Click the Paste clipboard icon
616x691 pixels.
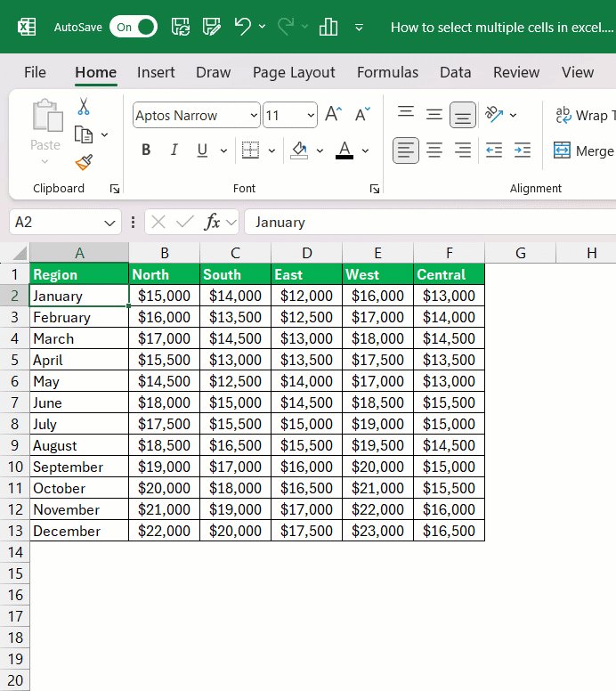(47, 116)
